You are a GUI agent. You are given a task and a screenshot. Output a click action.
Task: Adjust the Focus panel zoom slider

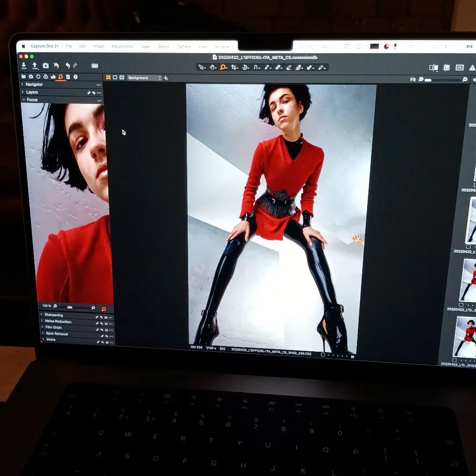(70, 307)
